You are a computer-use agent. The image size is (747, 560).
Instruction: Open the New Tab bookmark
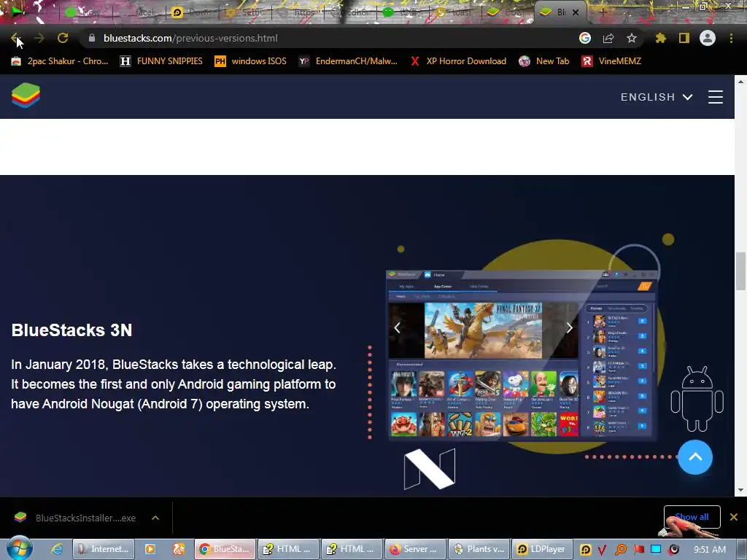click(544, 61)
